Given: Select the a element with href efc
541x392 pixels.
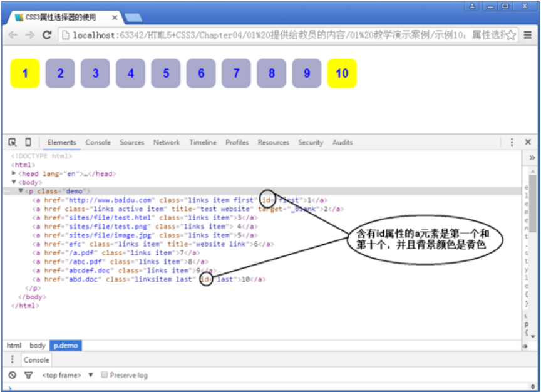Looking at the screenshot, I should click(x=153, y=244).
